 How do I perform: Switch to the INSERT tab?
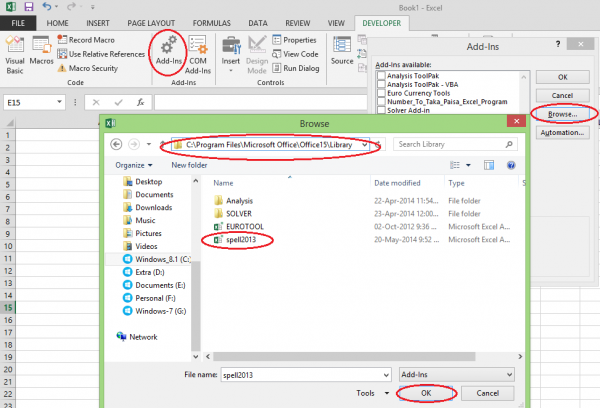[98, 23]
